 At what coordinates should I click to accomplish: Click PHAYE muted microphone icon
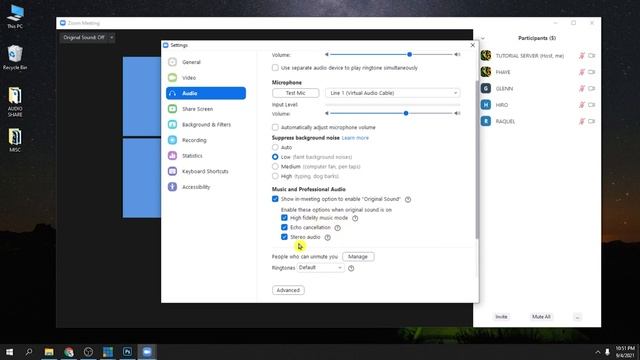pos(582,72)
